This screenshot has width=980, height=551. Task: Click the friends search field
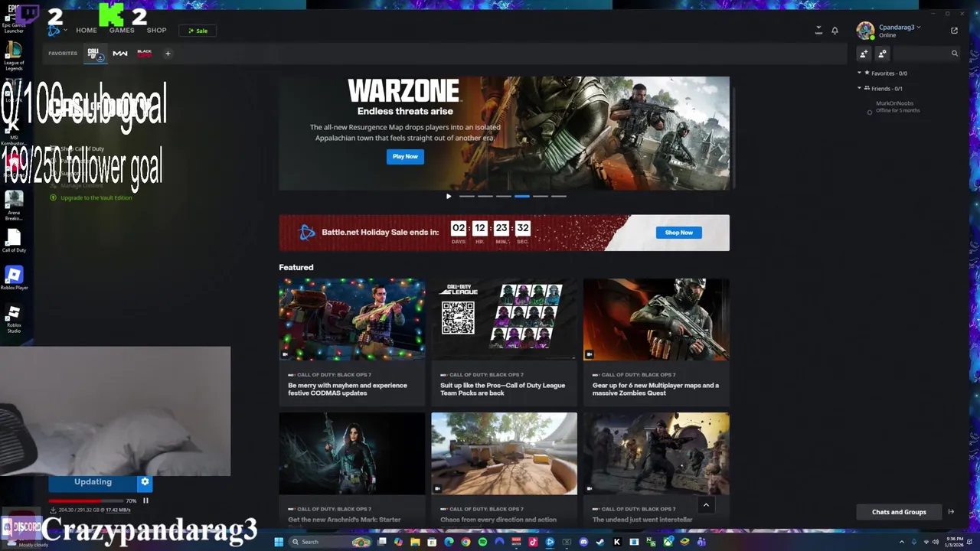[927, 54]
